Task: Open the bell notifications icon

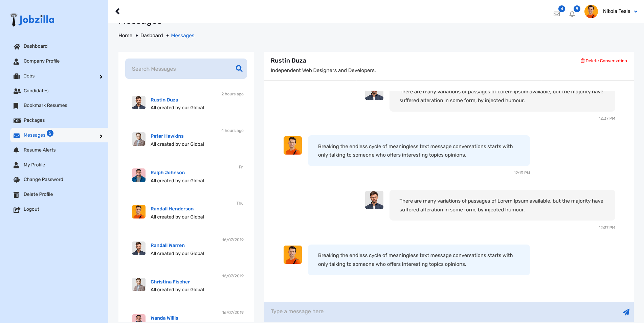Action: [572, 14]
